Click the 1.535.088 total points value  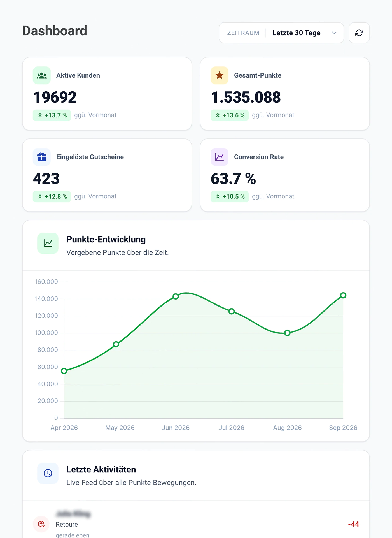246,97
